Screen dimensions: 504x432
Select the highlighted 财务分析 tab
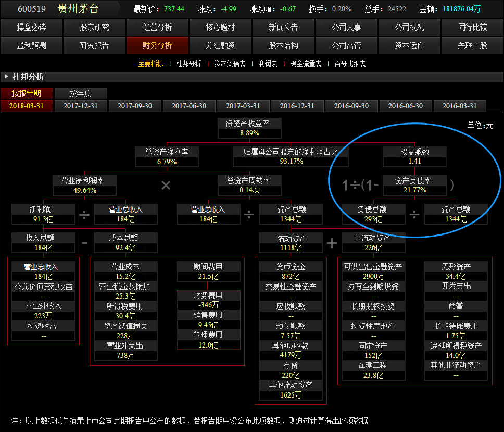pyautogui.click(x=157, y=46)
